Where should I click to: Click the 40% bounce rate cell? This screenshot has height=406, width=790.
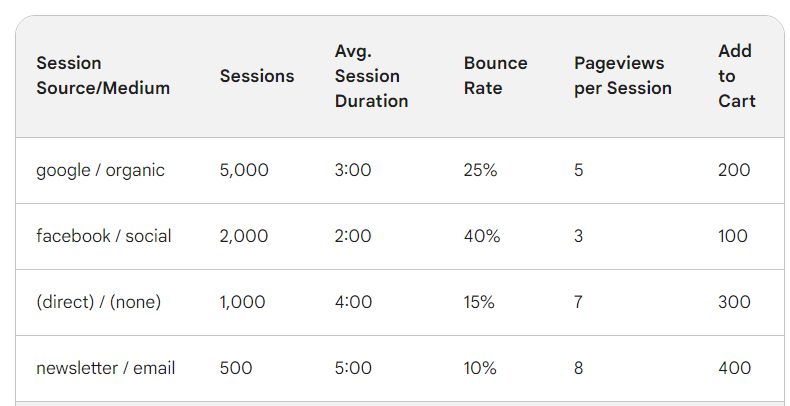(x=482, y=236)
